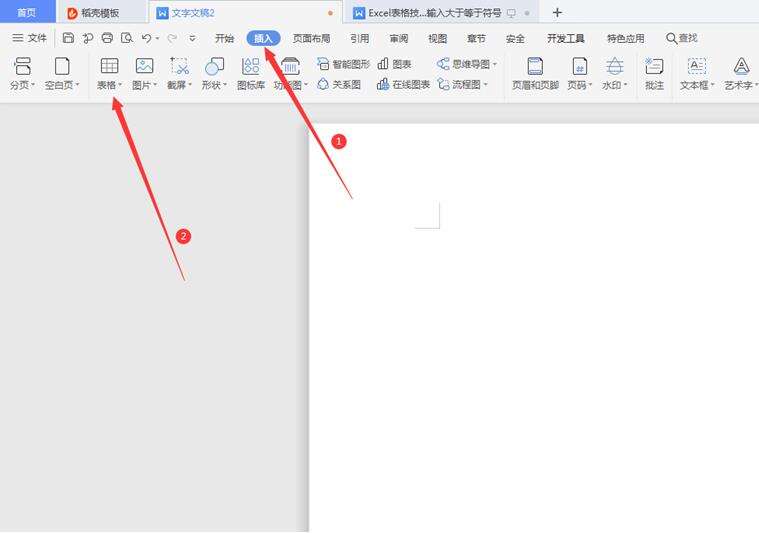Open Print Preview from quick access toolbar

[x=127, y=38]
